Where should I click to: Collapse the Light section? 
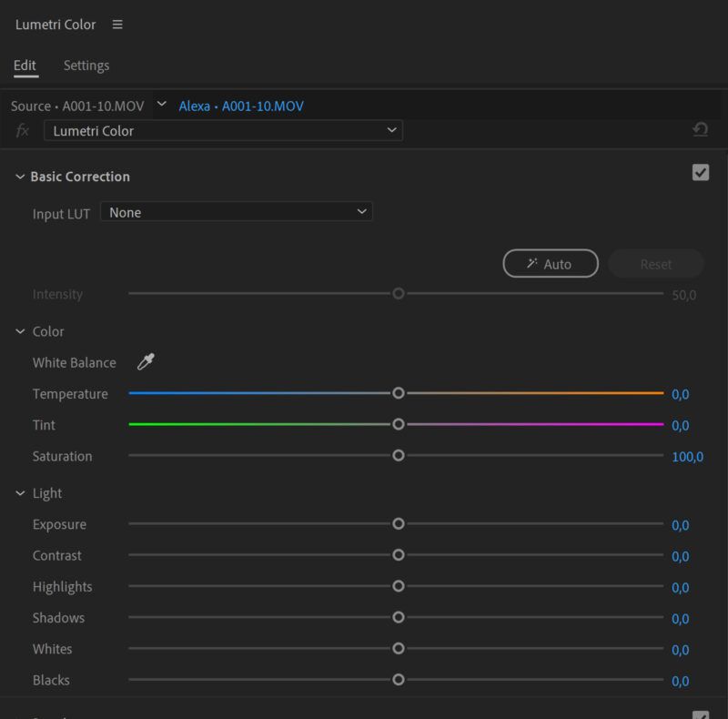click(20, 493)
